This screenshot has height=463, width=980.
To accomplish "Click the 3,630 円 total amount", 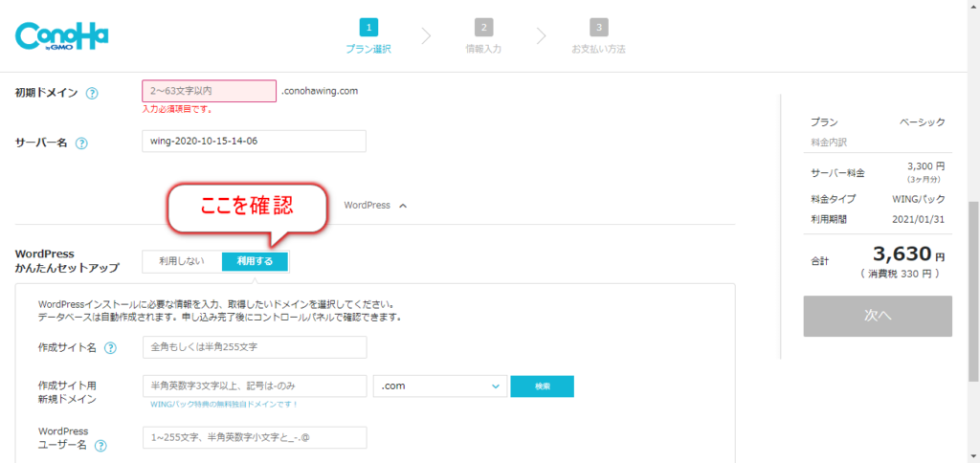I will pyautogui.click(x=909, y=254).
